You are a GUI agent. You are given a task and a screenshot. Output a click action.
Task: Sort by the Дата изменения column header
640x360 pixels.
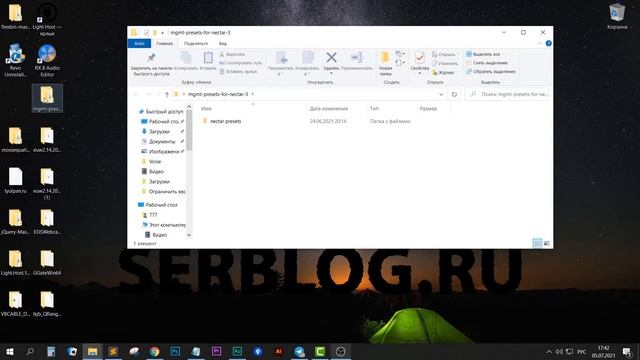tap(329, 109)
